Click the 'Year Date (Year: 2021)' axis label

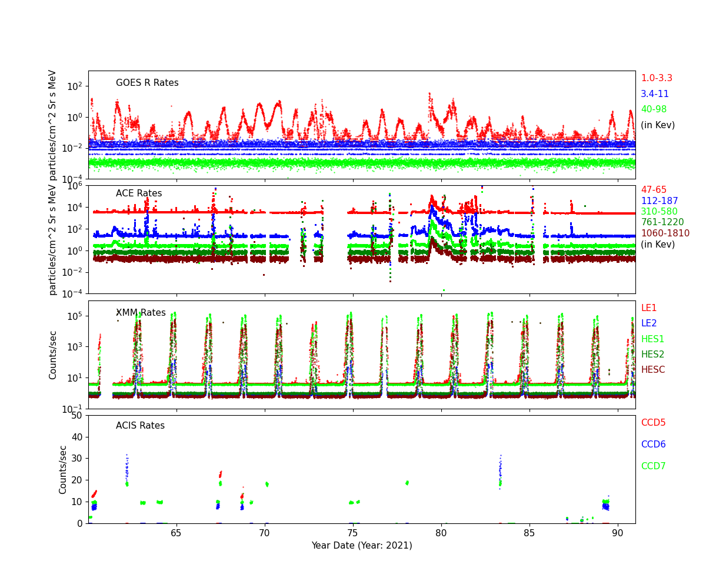pyautogui.click(x=361, y=545)
